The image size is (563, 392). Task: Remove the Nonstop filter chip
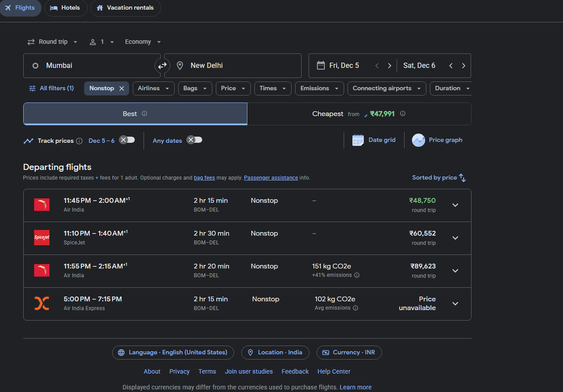pos(122,88)
